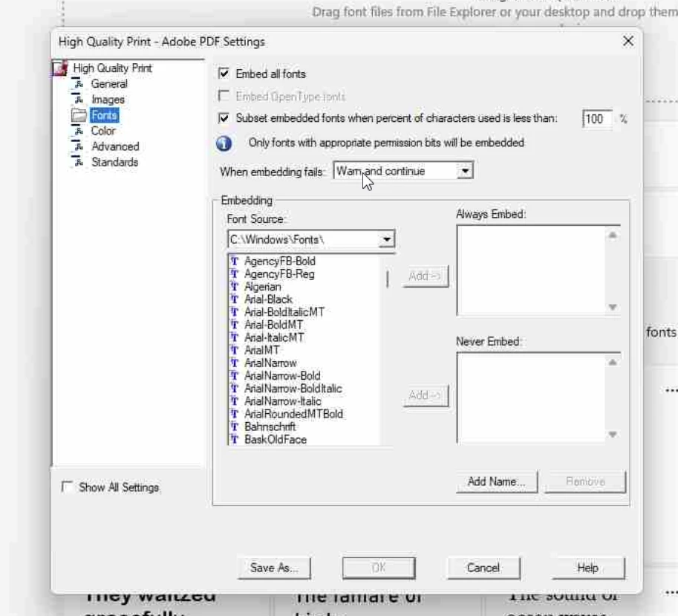Viewport: 678px width, 616px height.
Task: Click Always Embed list down arrow
Action: tap(613, 307)
